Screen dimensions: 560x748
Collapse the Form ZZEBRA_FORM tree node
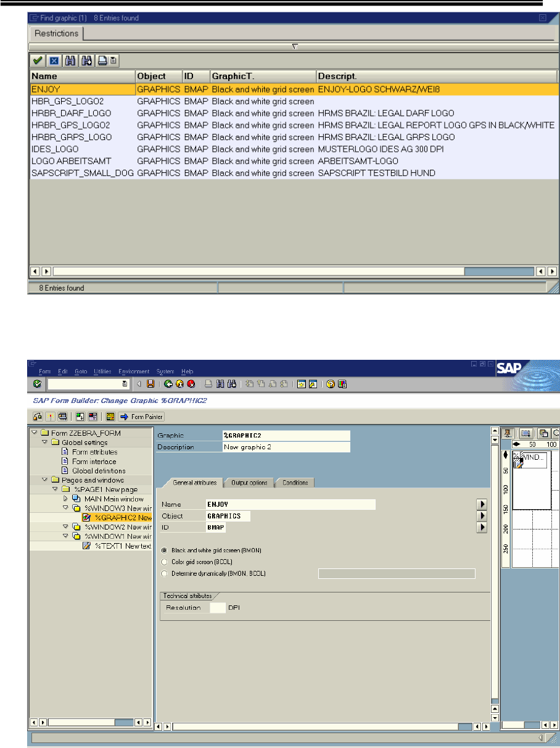pyautogui.click(x=35, y=433)
